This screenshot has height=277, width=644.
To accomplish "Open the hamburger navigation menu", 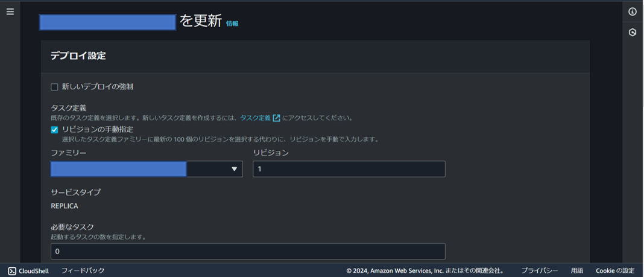I will point(10,12).
